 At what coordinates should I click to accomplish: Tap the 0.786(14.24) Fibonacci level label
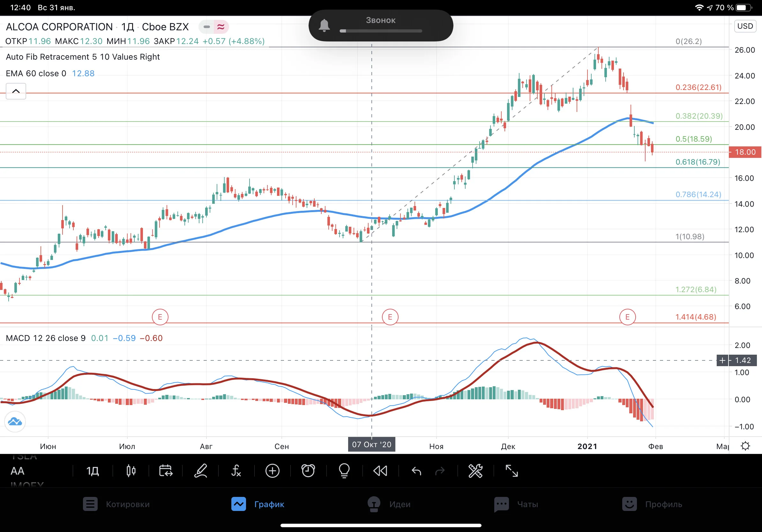698,194
